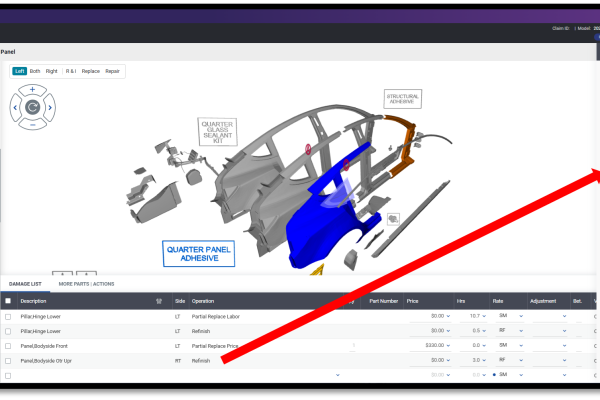Image resolution: width=600 pixels, height=400 pixels.
Task: Rotate the diagram view right
Action: [x=50, y=107]
